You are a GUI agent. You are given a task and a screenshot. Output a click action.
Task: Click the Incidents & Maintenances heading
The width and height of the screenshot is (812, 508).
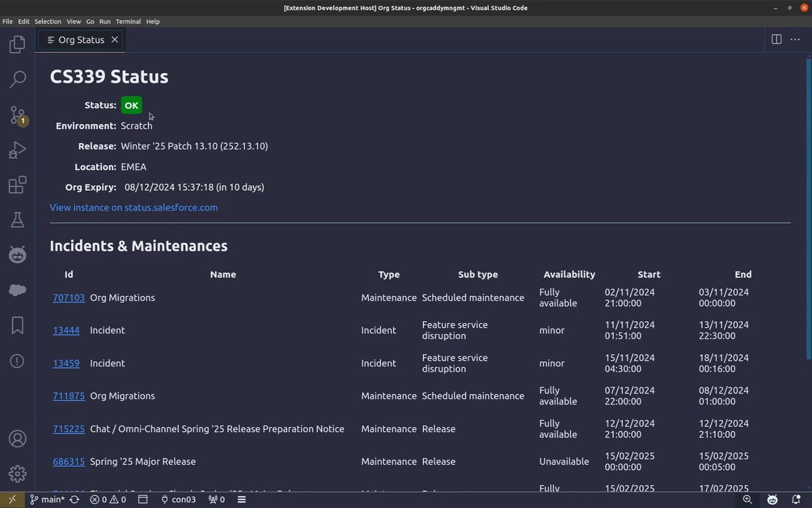pyautogui.click(x=139, y=246)
